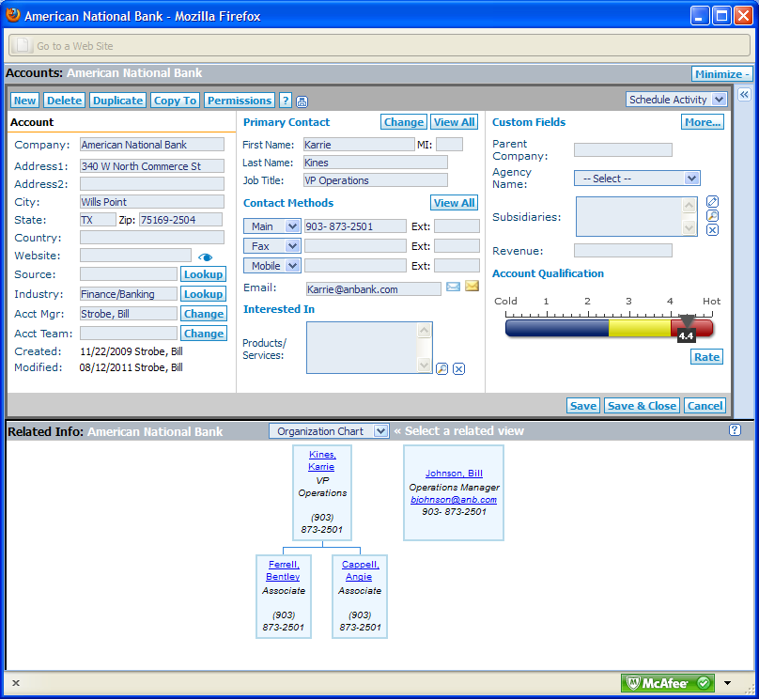Click Change button for Primary Contact
This screenshot has height=700, width=759.
pos(404,122)
